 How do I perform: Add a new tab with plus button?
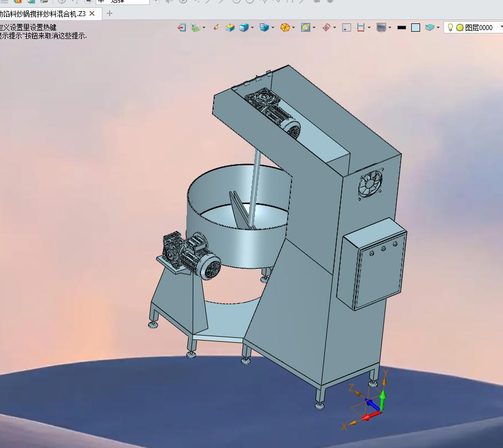click(x=110, y=13)
